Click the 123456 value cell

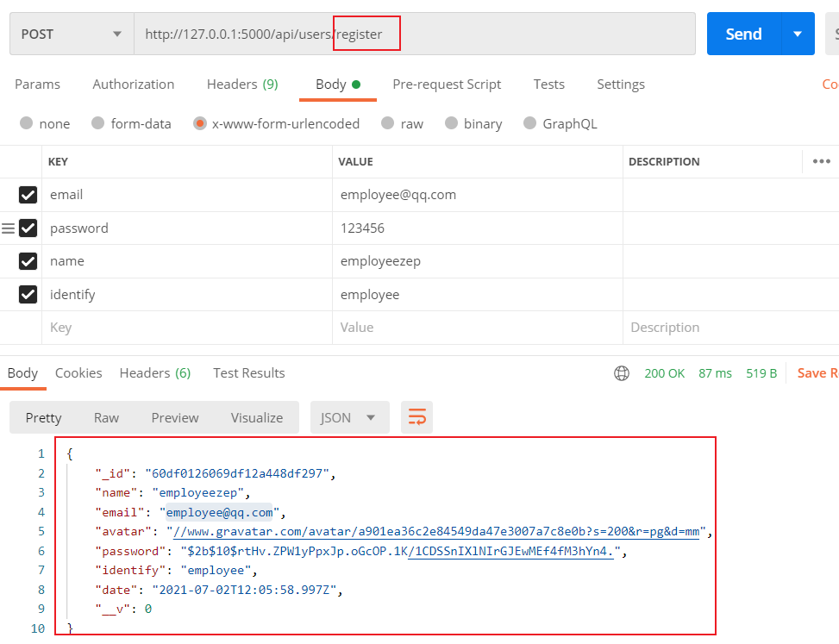(x=478, y=228)
